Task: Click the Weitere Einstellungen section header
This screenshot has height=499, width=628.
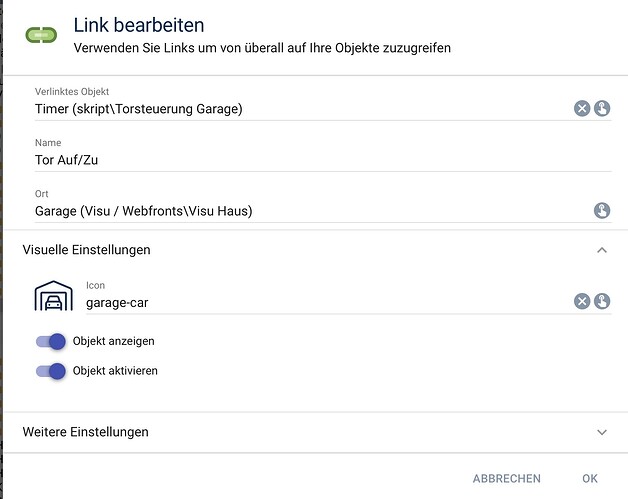Action: pos(315,433)
